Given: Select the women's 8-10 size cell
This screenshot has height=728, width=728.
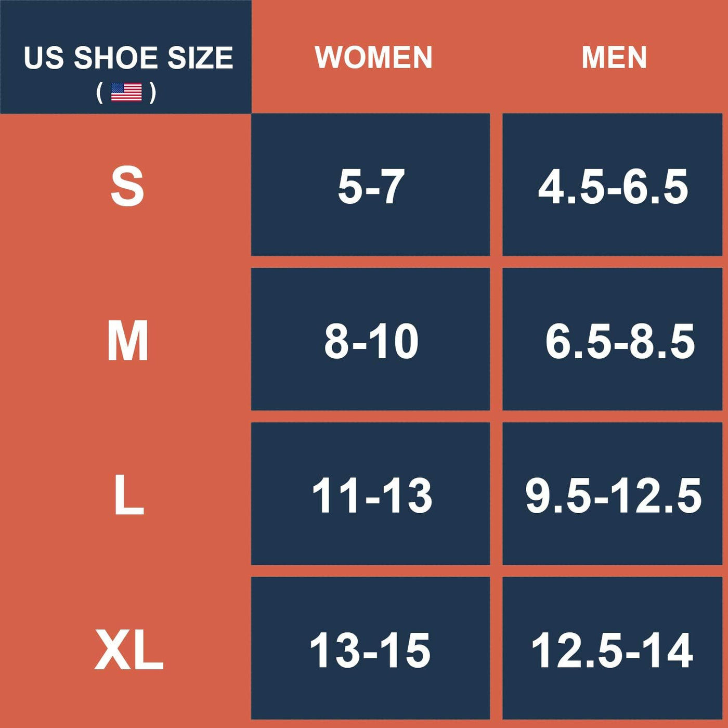Looking at the screenshot, I should pos(370,341).
